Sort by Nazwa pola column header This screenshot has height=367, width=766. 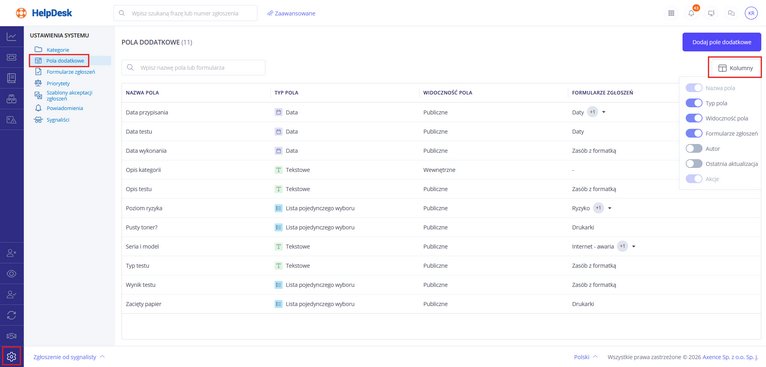(x=142, y=93)
